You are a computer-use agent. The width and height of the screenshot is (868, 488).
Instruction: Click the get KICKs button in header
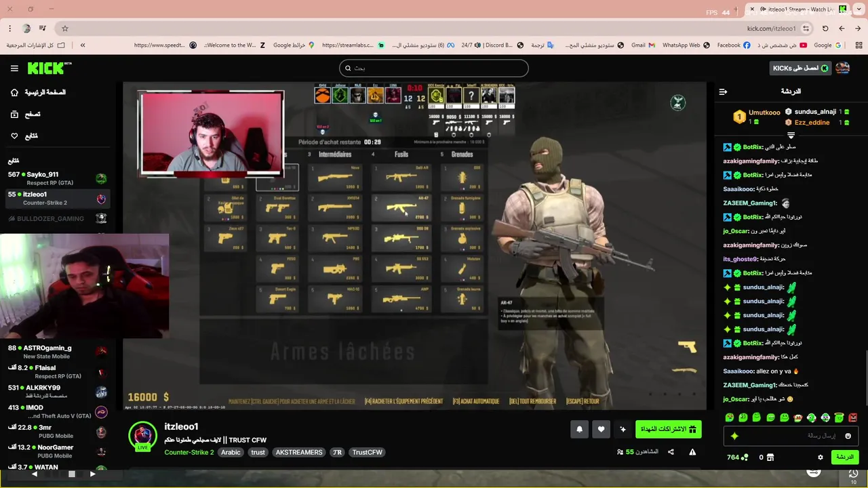click(800, 68)
